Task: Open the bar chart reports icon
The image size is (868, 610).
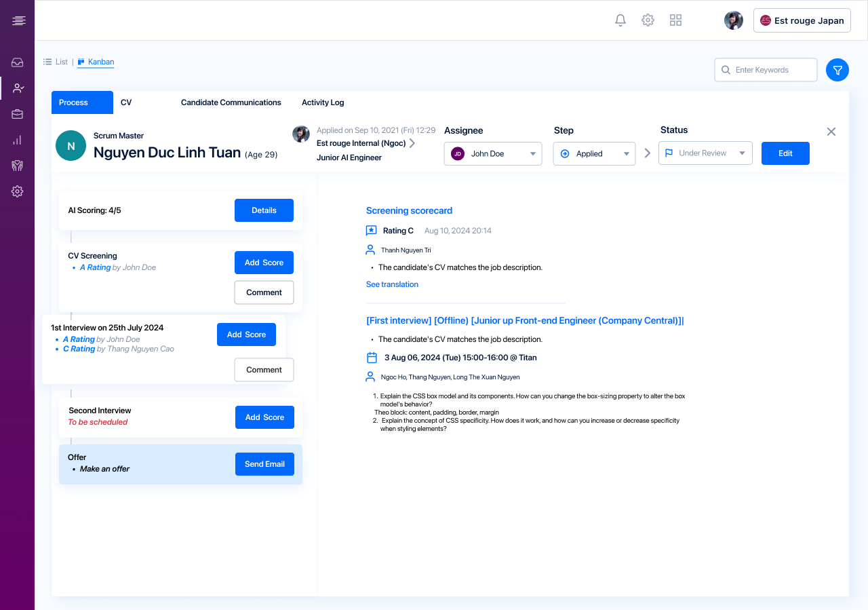Action: point(18,140)
